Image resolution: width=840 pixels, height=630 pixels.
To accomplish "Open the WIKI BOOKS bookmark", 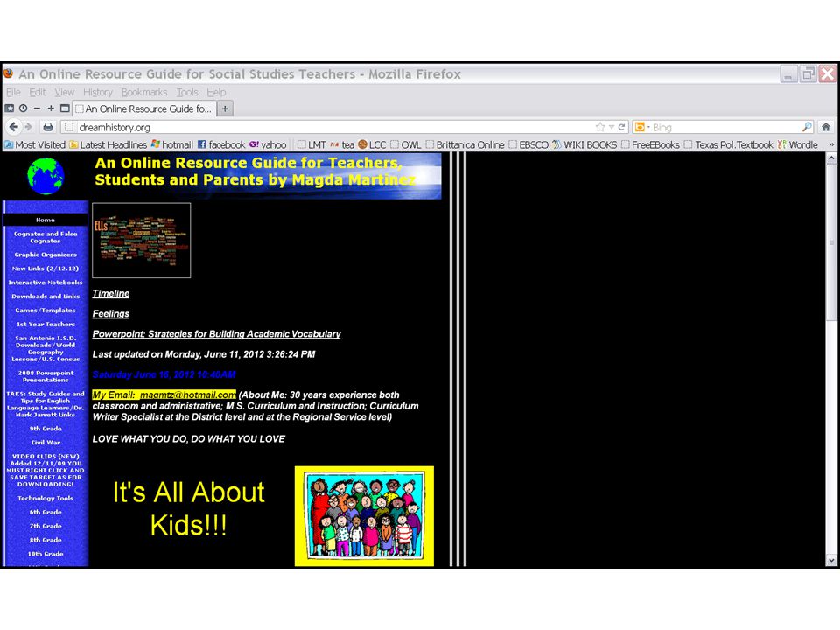I will point(584,144).
